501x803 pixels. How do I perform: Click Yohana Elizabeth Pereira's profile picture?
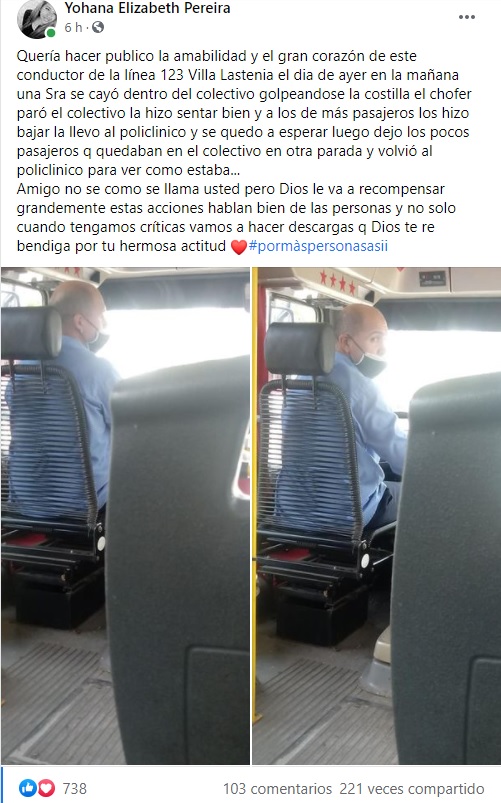[x=36, y=19]
